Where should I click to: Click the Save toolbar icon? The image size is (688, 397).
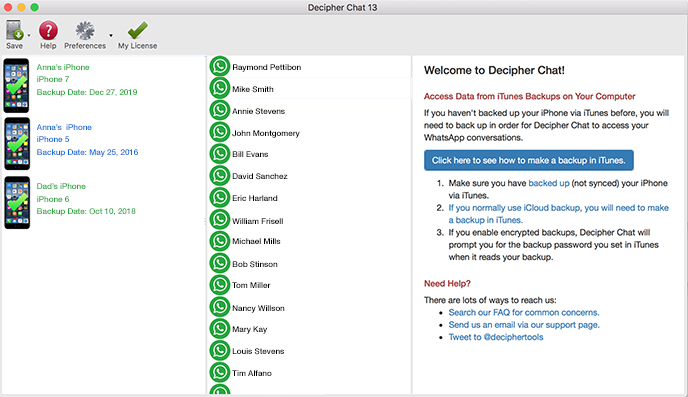pos(14,31)
